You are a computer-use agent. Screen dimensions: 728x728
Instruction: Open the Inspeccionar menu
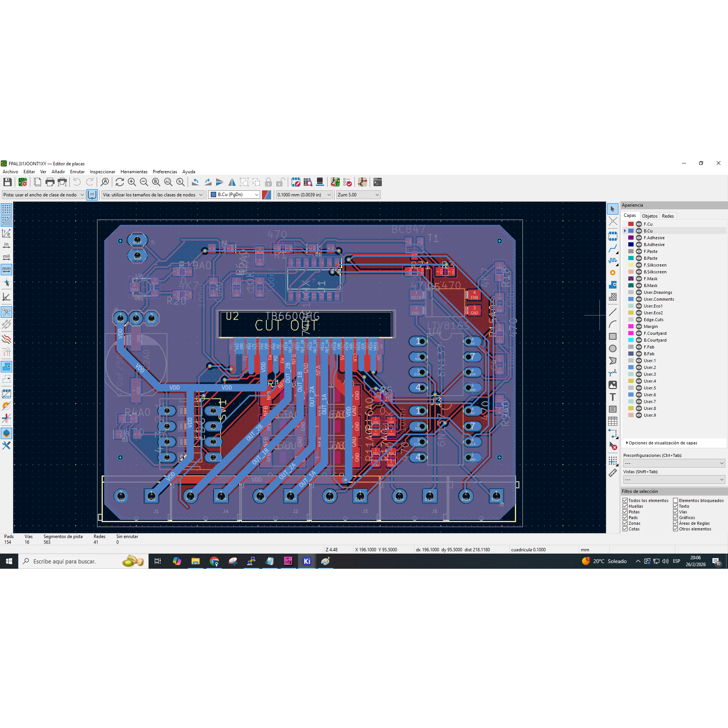coord(102,172)
